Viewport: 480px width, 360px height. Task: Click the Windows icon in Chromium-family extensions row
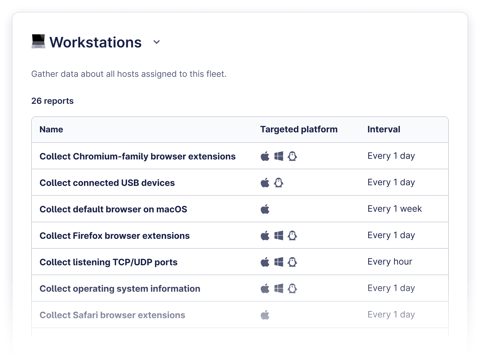279,156
